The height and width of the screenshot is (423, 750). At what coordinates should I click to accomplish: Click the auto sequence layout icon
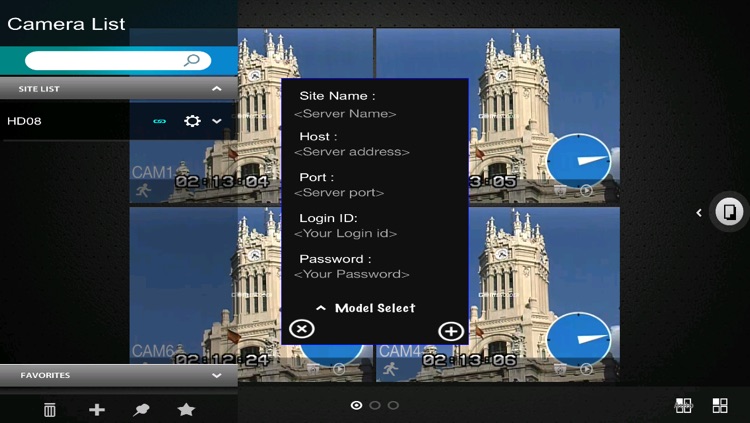683,406
